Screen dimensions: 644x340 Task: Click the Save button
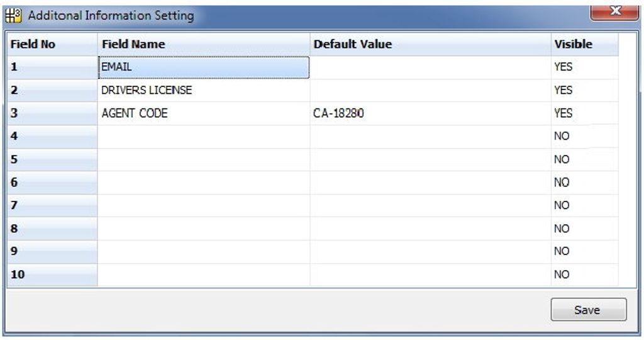click(x=588, y=310)
